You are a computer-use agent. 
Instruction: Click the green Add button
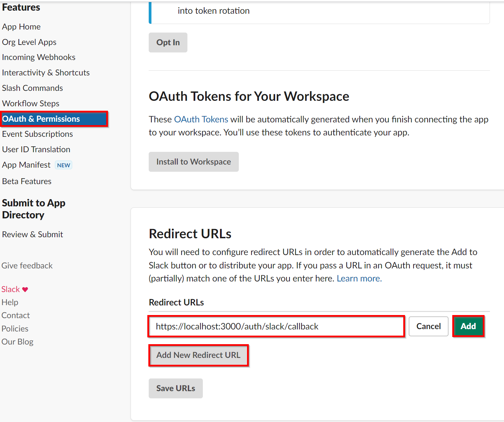coord(468,326)
